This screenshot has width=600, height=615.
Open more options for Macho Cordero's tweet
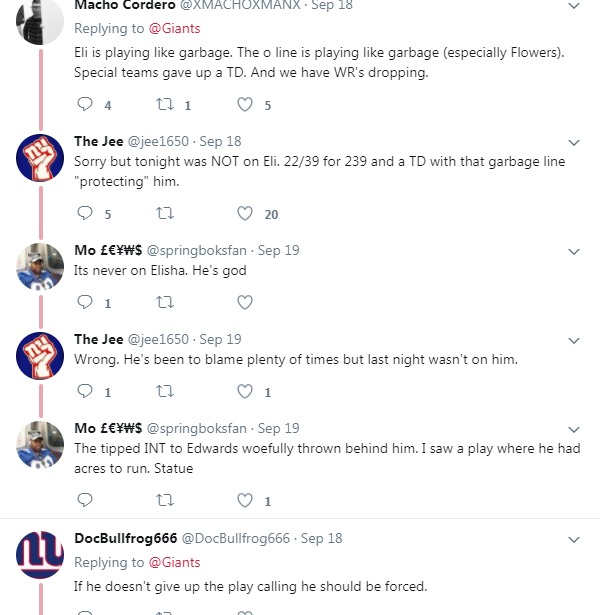(x=574, y=6)
